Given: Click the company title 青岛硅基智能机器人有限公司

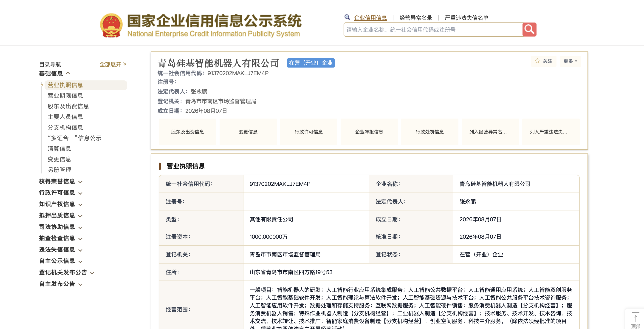Looking at the screenshot, I should click(218, 63).
